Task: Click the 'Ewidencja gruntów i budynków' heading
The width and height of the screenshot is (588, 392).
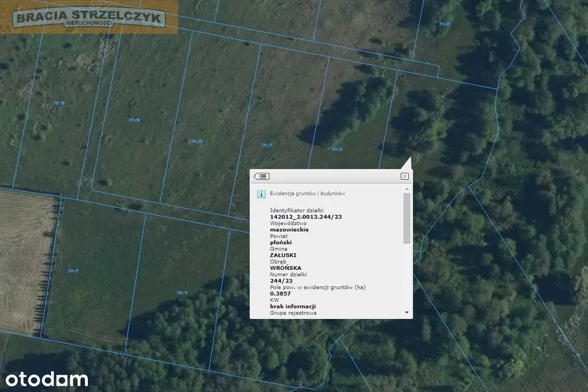Action: (307, 194)
